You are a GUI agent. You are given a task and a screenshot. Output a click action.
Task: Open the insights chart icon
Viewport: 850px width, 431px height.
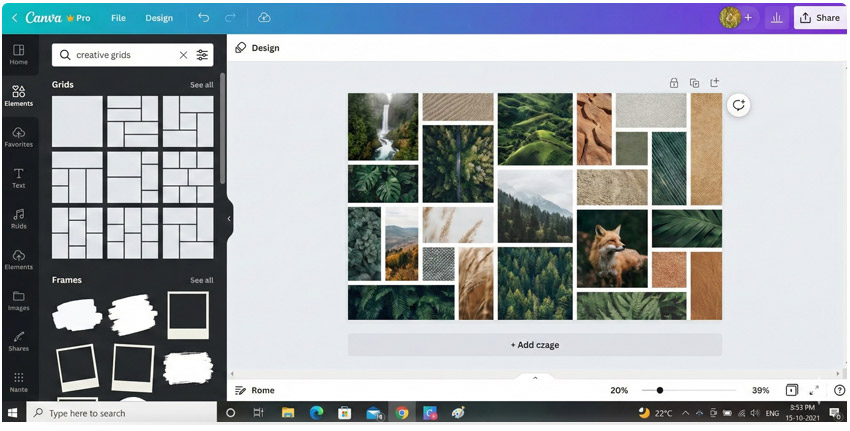coord(777,18)
